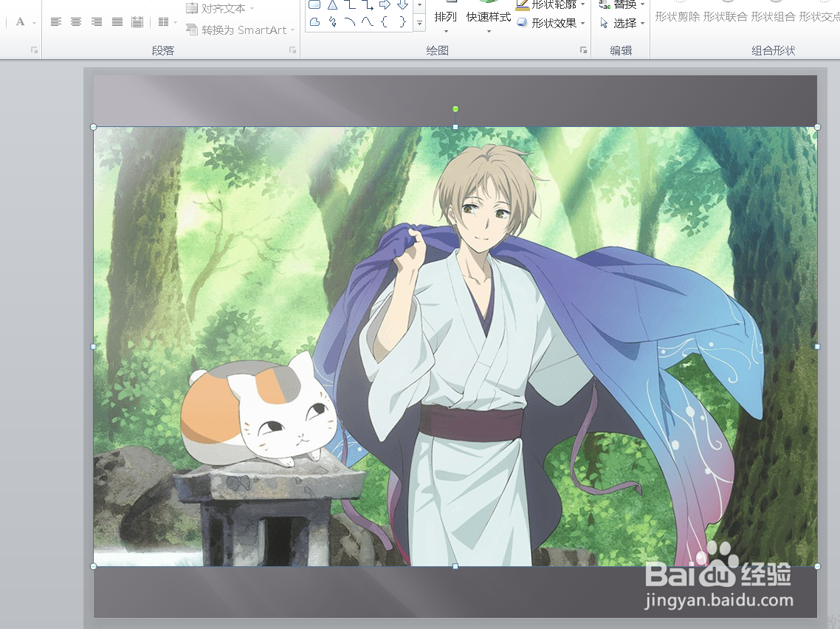Viewport: 840px width, 629px height.
Task: Select the right brace shape
Action: [x=402, y=22]
